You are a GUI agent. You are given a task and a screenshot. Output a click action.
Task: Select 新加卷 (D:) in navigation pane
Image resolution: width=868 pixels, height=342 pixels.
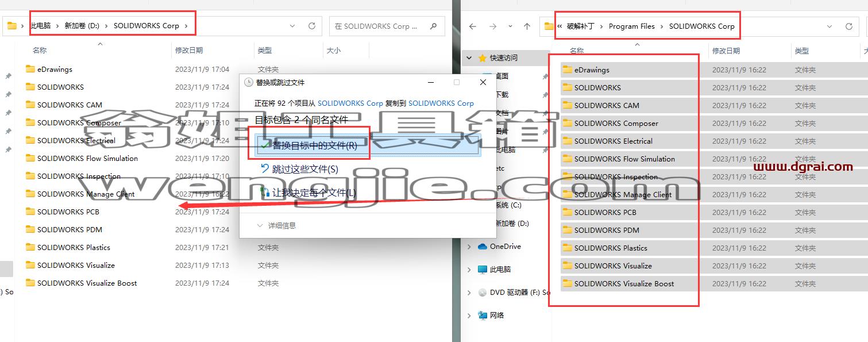pyautogui.click(x=511, y=224)
